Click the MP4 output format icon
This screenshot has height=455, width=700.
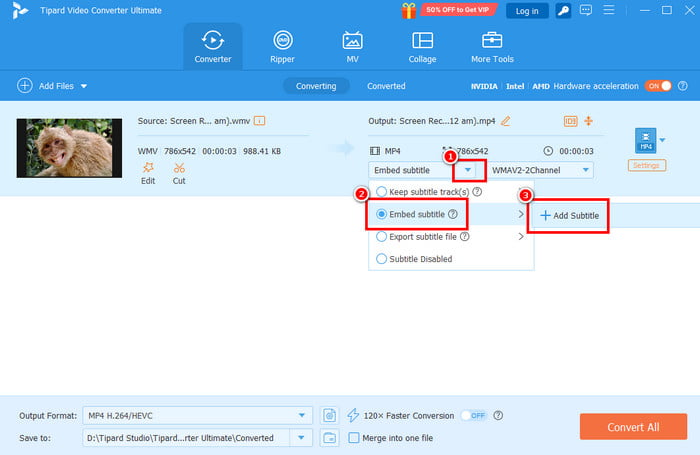pos(646,140)
